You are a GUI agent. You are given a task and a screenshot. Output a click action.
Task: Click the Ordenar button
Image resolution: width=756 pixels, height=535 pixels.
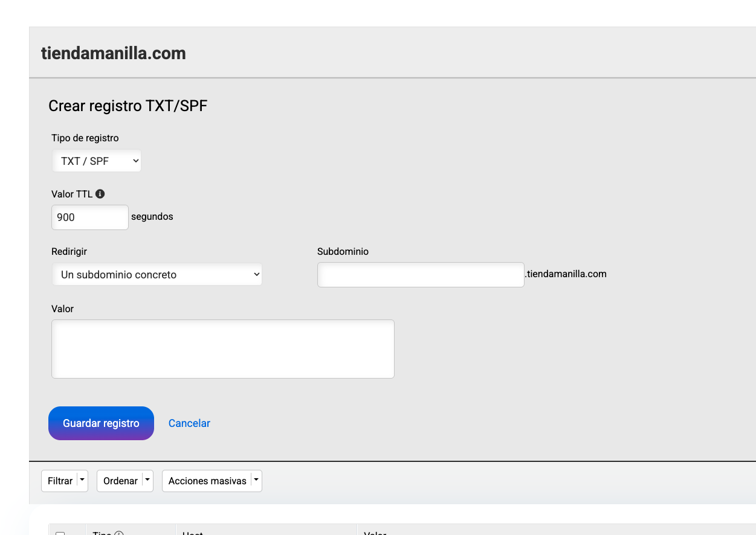pos(120,481)
